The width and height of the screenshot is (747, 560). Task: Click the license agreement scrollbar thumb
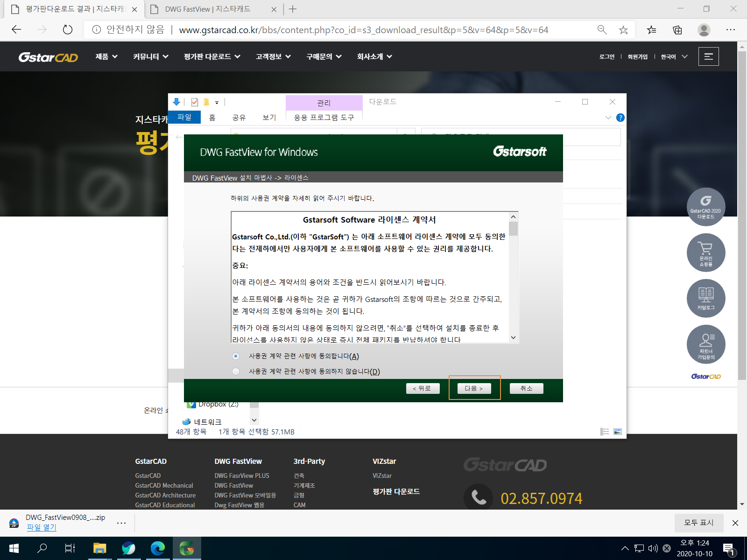pos(513,229)
